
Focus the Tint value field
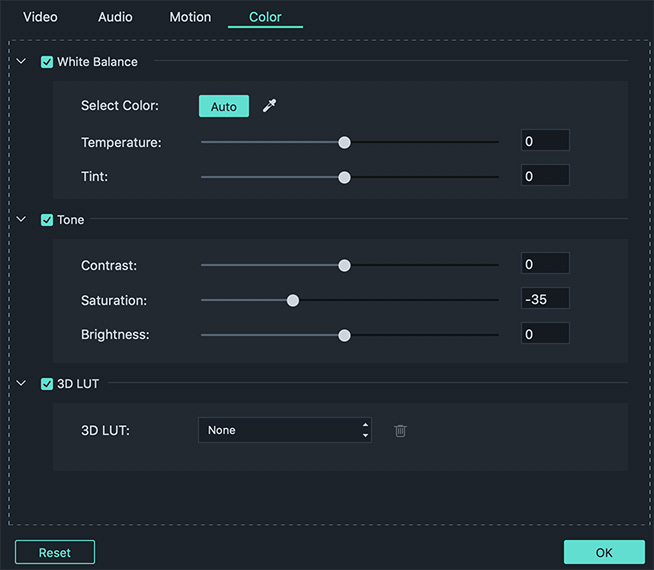coord(545,176)
